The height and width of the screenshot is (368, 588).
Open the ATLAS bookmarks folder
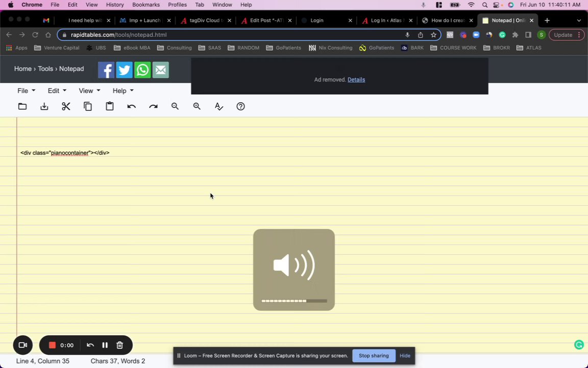(x=529, y=48)
